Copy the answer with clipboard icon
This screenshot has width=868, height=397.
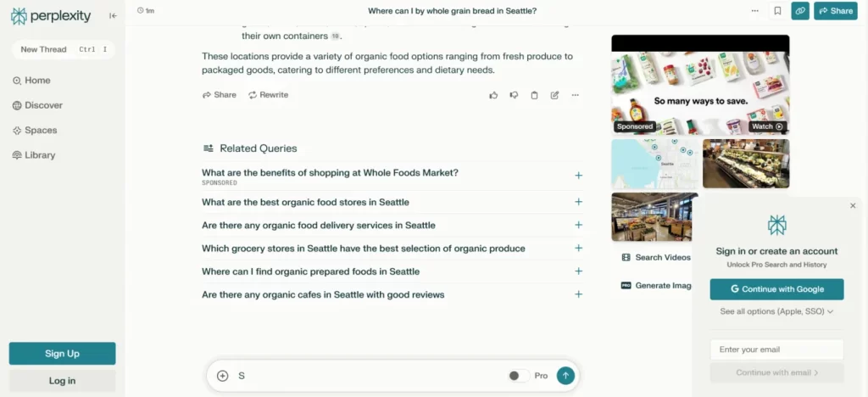(x=534, y=95)
